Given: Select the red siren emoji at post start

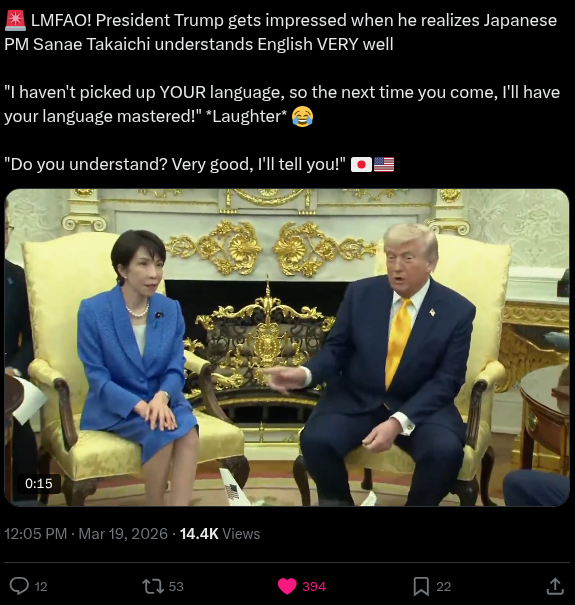Looking at the screenshot, I should [x=15, y=20].
